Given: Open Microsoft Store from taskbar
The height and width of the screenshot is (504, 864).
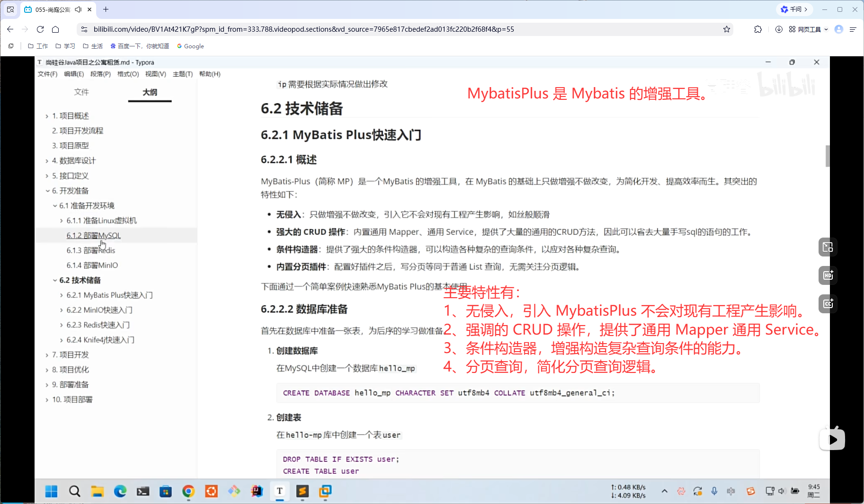Looking at the screenshot, I should (166, 492).
